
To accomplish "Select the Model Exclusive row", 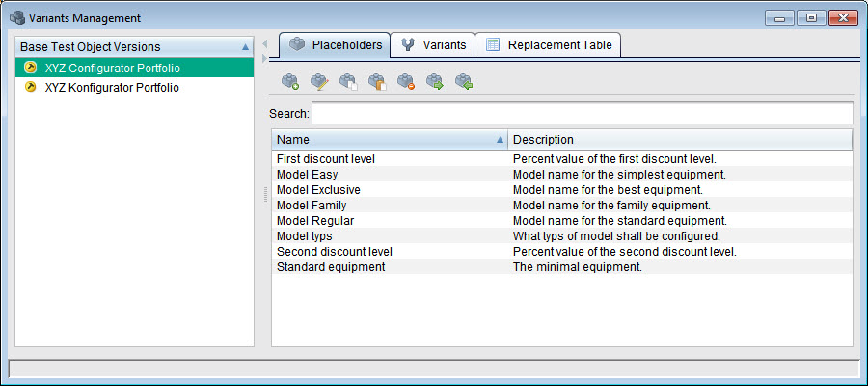I will [x=562, y=189].
